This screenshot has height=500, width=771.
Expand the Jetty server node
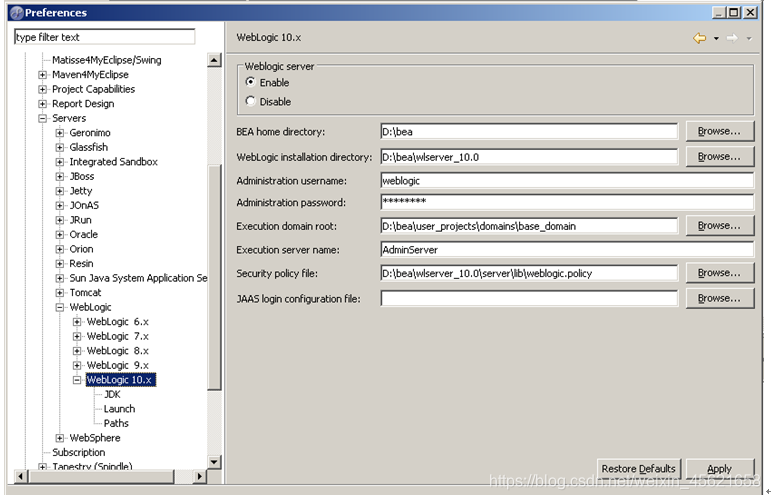click(x=59, y=191)
